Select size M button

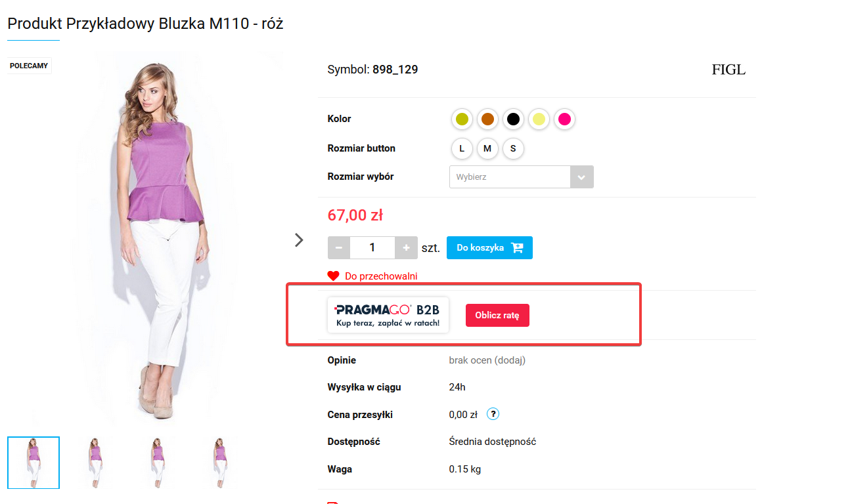(x=487, y=148)
